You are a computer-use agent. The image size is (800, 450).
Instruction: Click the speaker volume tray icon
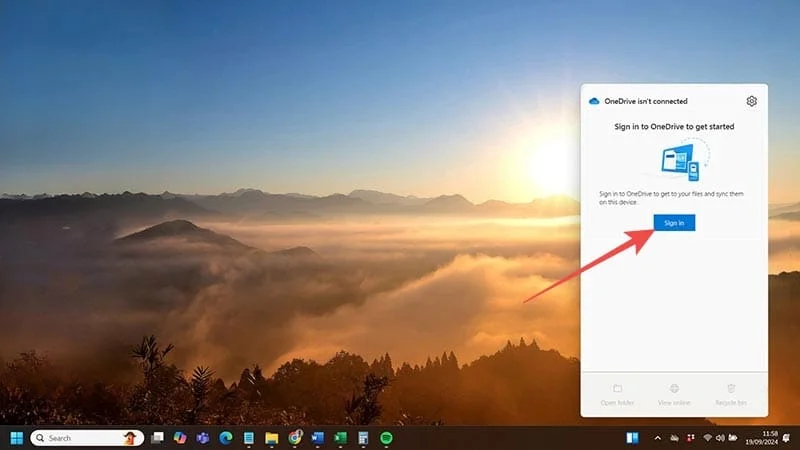pyautogui.click(x=720, y=438)
